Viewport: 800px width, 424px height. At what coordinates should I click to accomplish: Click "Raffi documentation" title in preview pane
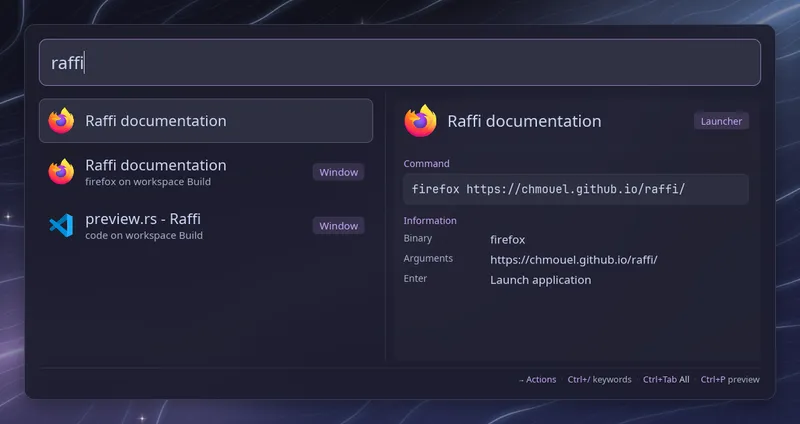(524, 121)
